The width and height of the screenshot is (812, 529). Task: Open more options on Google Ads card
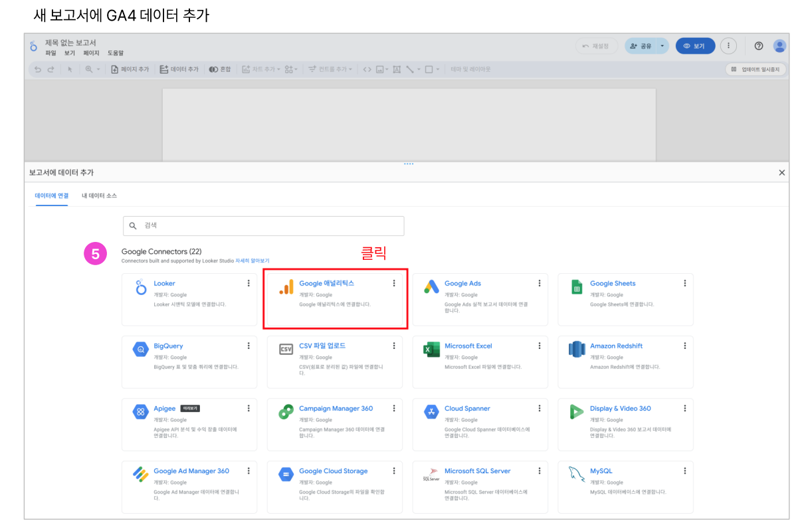pyautogui.click(x=539, y=283)
